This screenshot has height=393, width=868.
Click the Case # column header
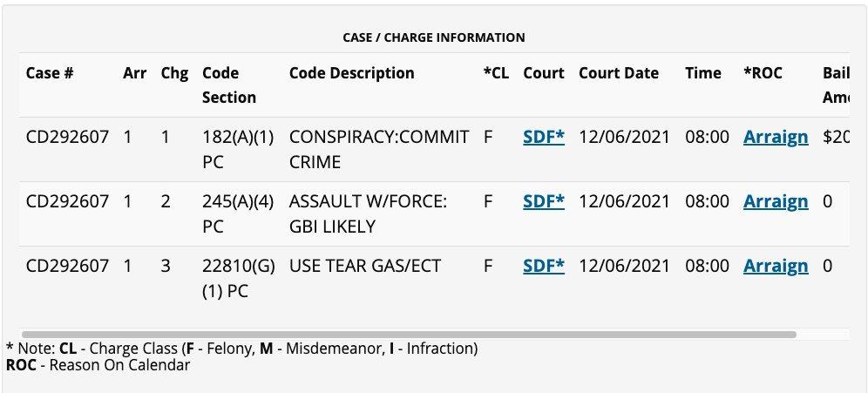point(49,73)
